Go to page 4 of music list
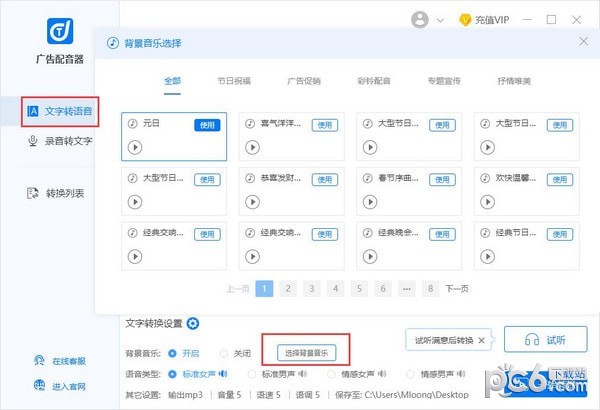Viewport: 600px width, 410px height. click(x=336, y=289)
